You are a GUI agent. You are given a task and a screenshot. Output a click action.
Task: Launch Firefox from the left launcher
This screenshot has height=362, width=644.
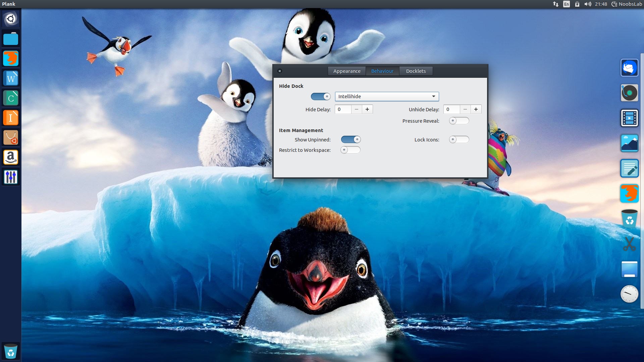(x=11, y=58)
